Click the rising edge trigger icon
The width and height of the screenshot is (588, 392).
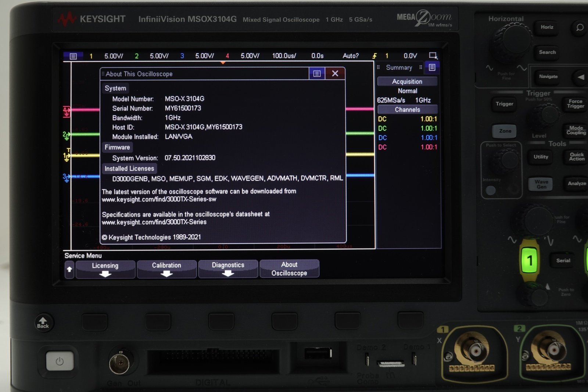[374, 56]
